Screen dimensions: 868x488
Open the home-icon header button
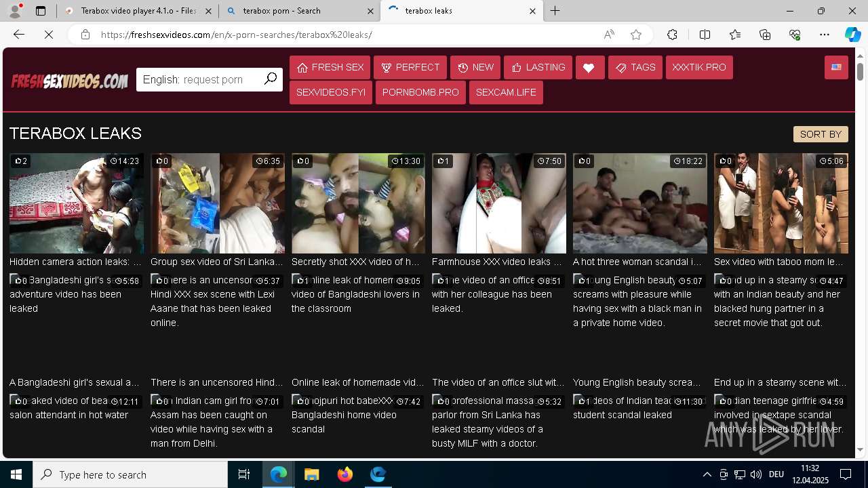tap(330, 67)
